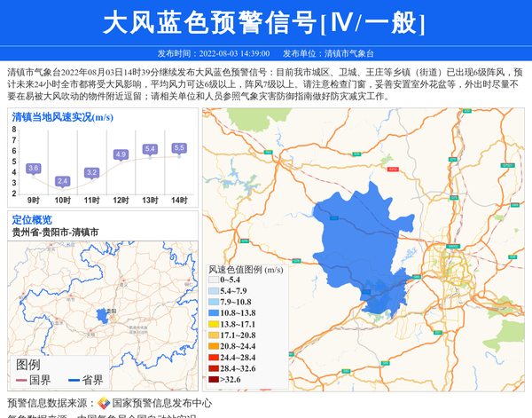Click the 24.4~28.4 red legend swatch

213,358
